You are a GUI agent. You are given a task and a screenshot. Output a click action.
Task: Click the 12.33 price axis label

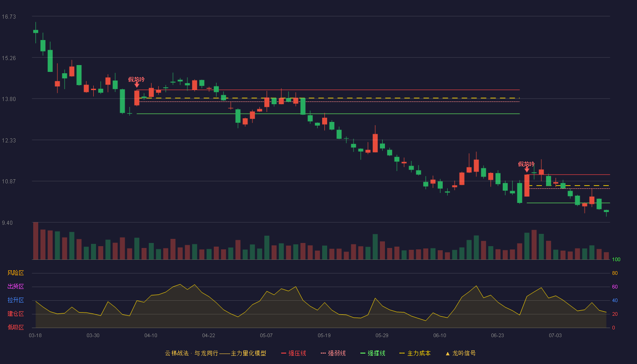coord(9,141)
